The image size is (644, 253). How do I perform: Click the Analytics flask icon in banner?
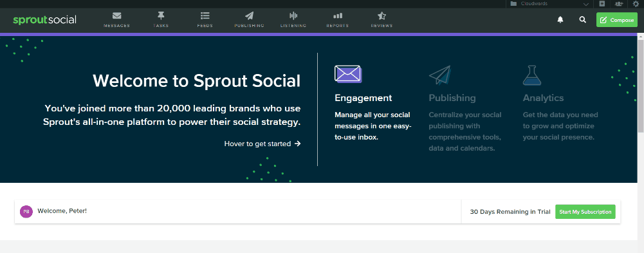click(532, 75)
